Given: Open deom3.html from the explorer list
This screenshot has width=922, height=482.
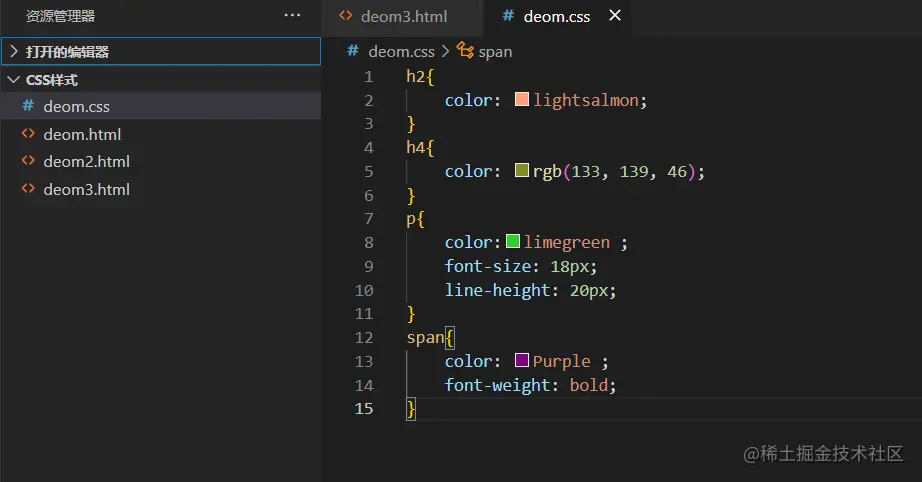Looking at the screenshot, I should tap(161, 189).
